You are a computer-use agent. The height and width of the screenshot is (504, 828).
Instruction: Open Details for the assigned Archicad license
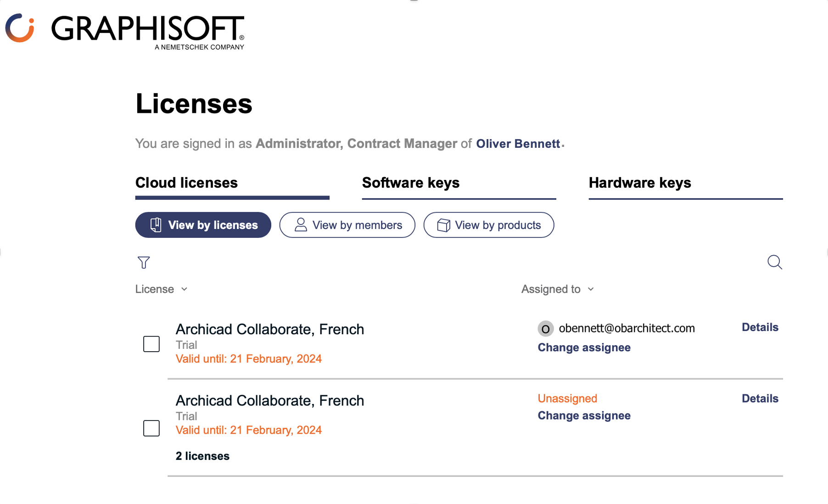coord(760,327)
